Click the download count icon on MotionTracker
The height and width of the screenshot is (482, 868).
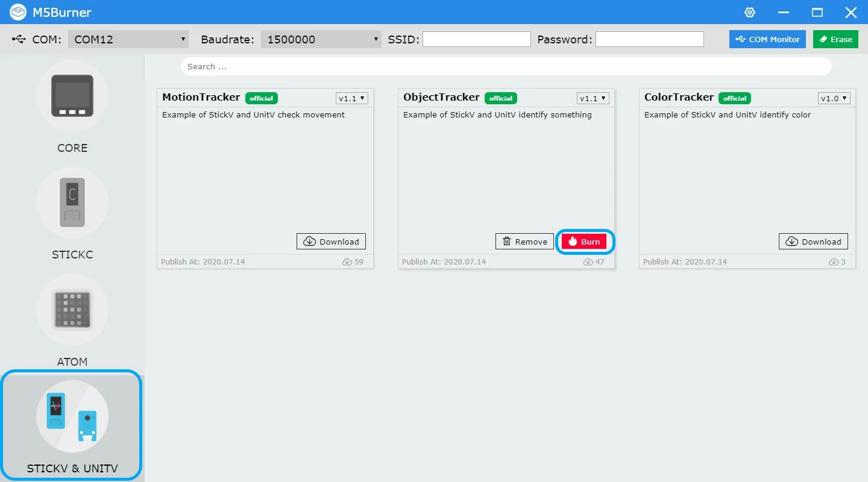coord(347,262)
